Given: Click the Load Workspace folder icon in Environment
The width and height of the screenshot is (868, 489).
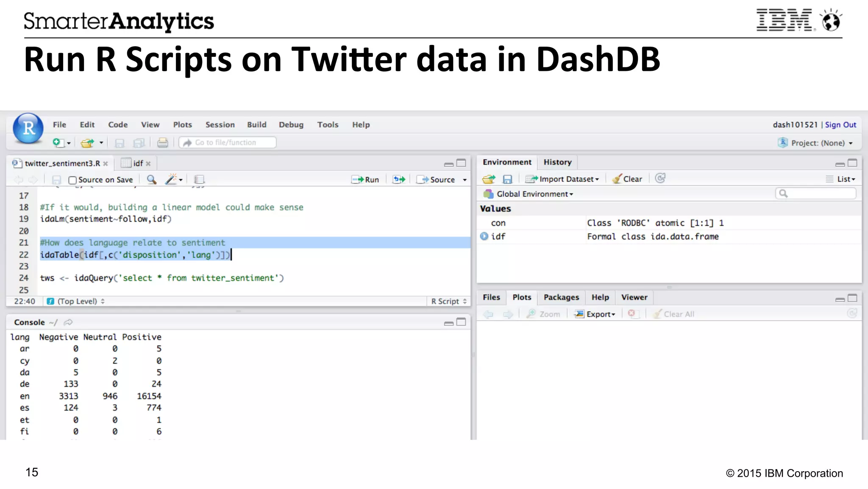Looking at the screenshot, I should 489,179.
